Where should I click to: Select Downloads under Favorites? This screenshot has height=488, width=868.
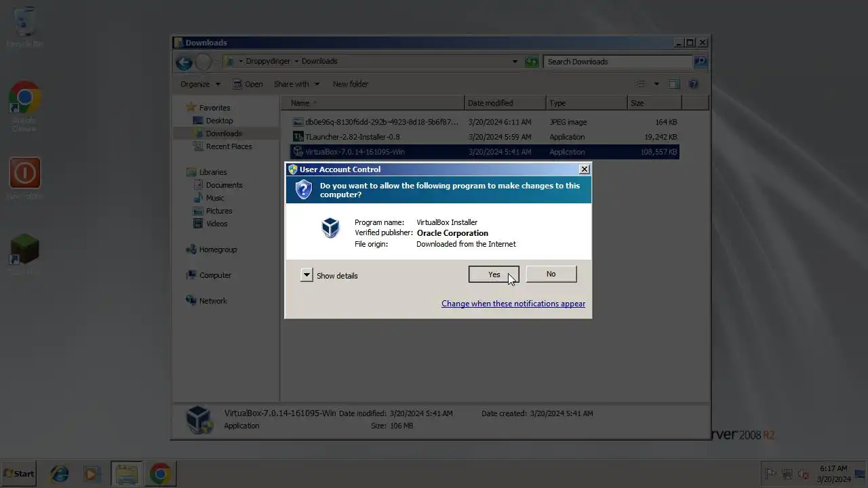[224, 134]
